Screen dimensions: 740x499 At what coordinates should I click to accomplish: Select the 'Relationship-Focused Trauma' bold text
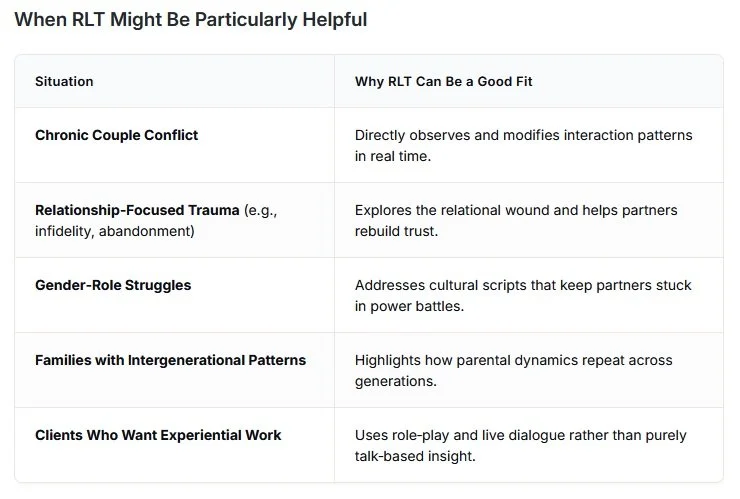[137, 210]
